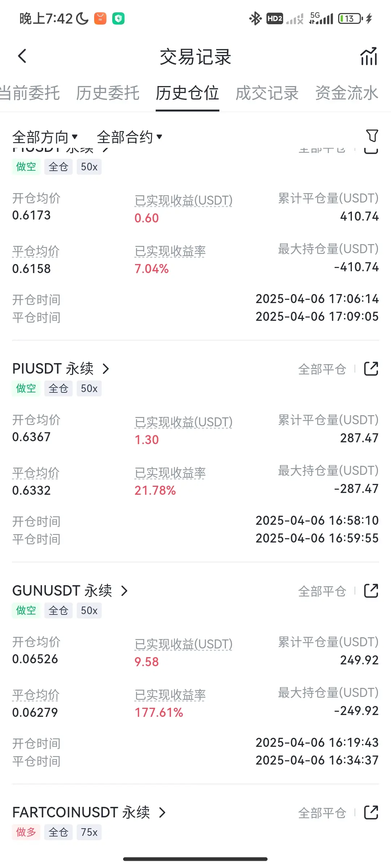The image size is (391, 868).
Task: Expand GUNUSDT 永续 contract details chevron
Action: pos(124,591)
